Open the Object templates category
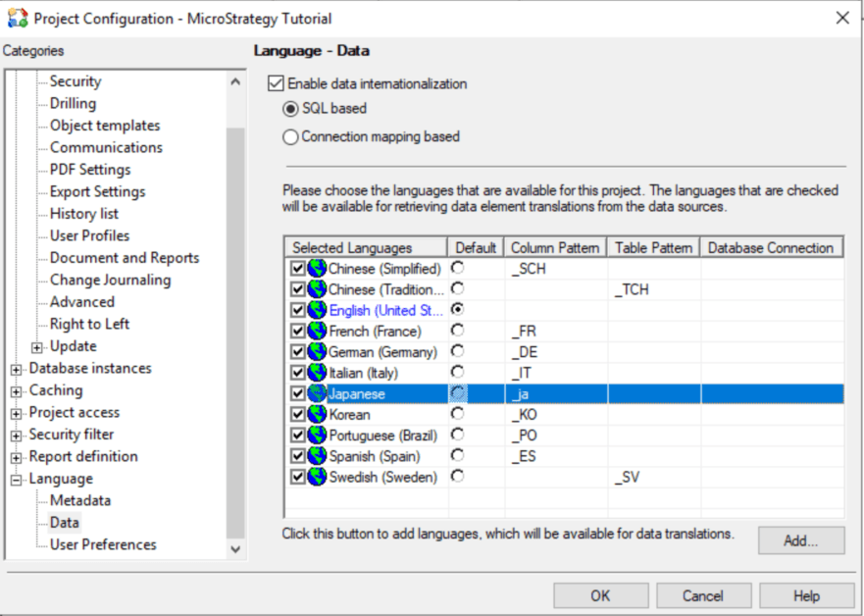Image resolution: width=864 pixels, height=616 pixels. [105, 126]
